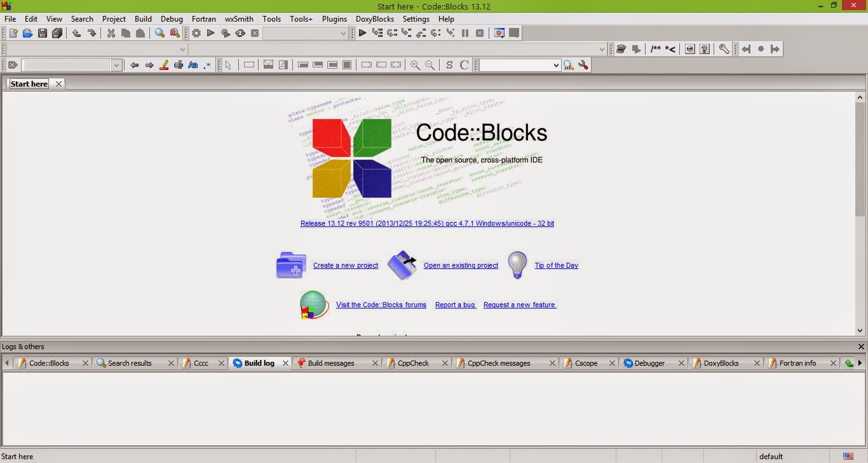Image resolution: width=868 pixels, height=463 pixels.
Task: Open Find with the magnifier icon
Action: point(160,33)
